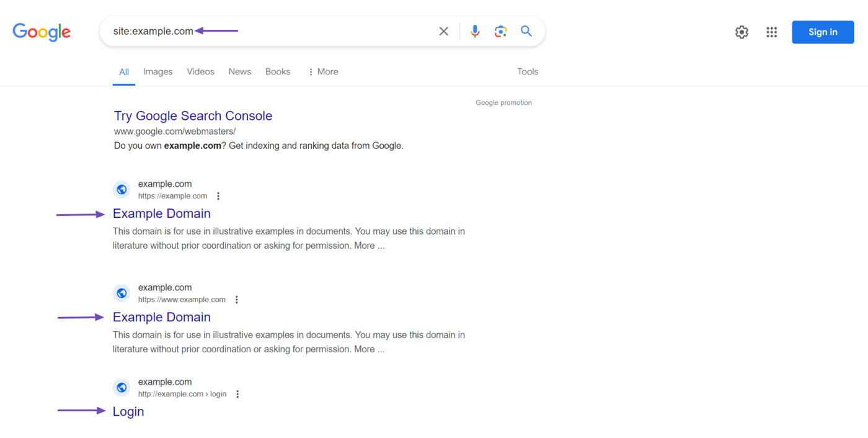The image size is (868, 438).
Task: Open the Google apps grid
Action: pos(771,32)
